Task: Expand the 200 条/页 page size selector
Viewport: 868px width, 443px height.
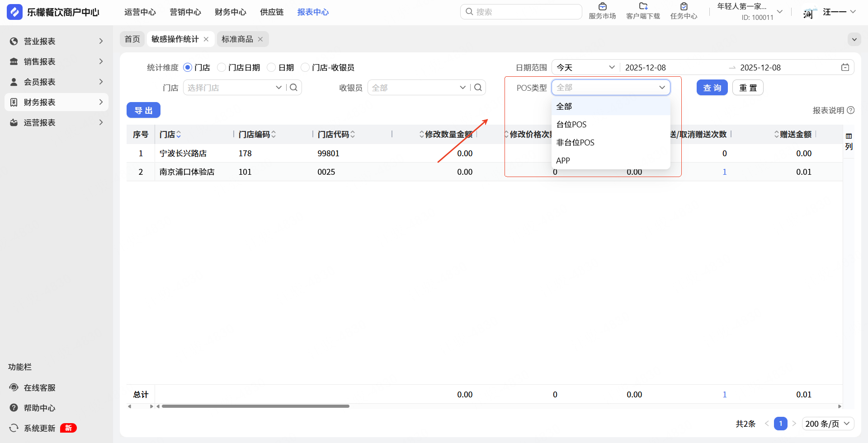Action: pyautogui.click(x=828, y=424)
